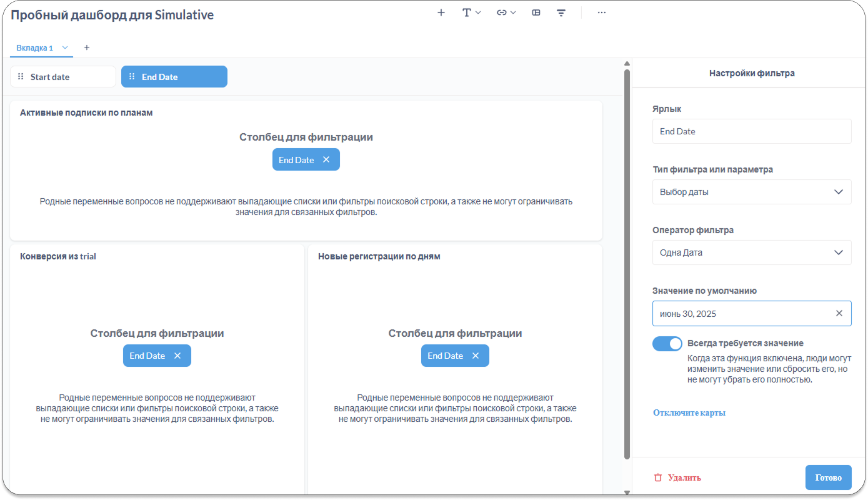The image size is (868, 500).
Task: Click the add section icon in toolbar
Action: point(536,12)
